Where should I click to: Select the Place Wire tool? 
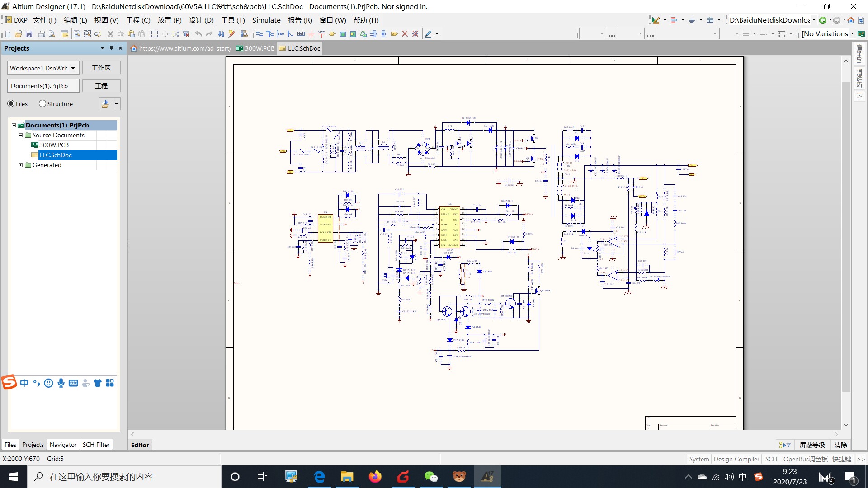pyautogui.click(x=259, y=34)
